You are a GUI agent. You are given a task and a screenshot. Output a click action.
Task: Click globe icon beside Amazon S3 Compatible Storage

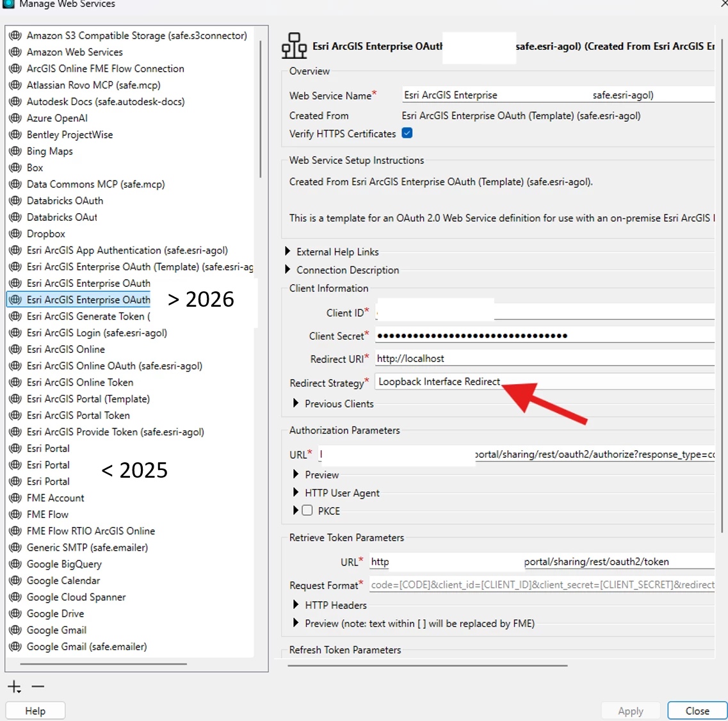pyautogui.click(x=15, y=35)
